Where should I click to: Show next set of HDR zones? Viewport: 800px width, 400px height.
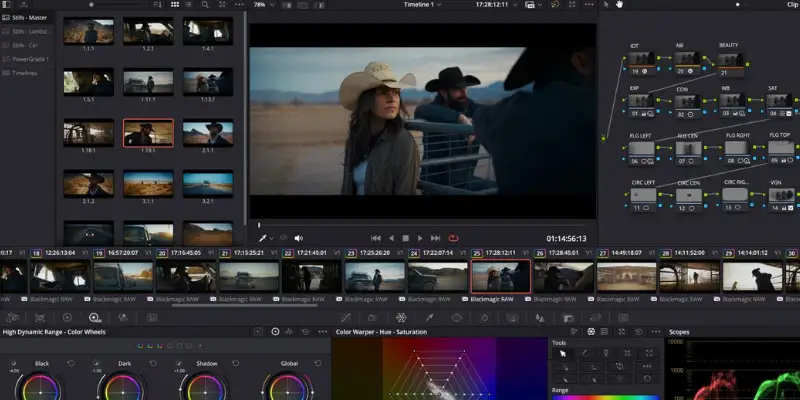point(199,346)
